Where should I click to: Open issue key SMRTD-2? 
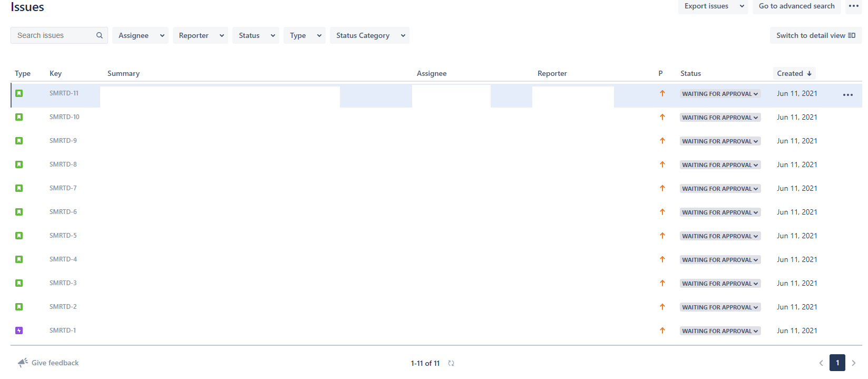(63, 307)
